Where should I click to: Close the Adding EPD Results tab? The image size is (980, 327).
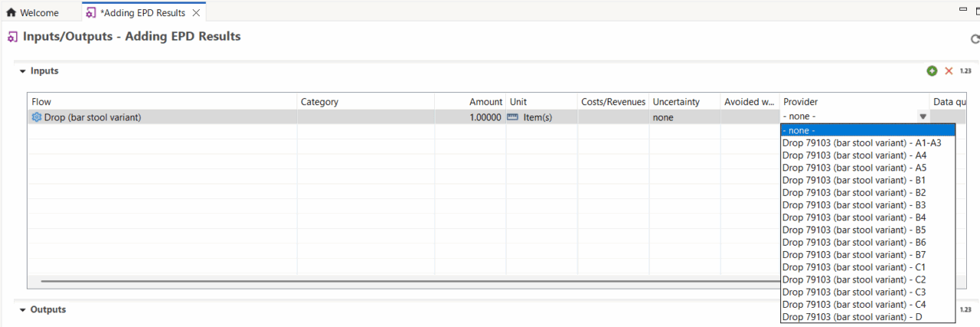pyautogui.click(x=196, y=13)
